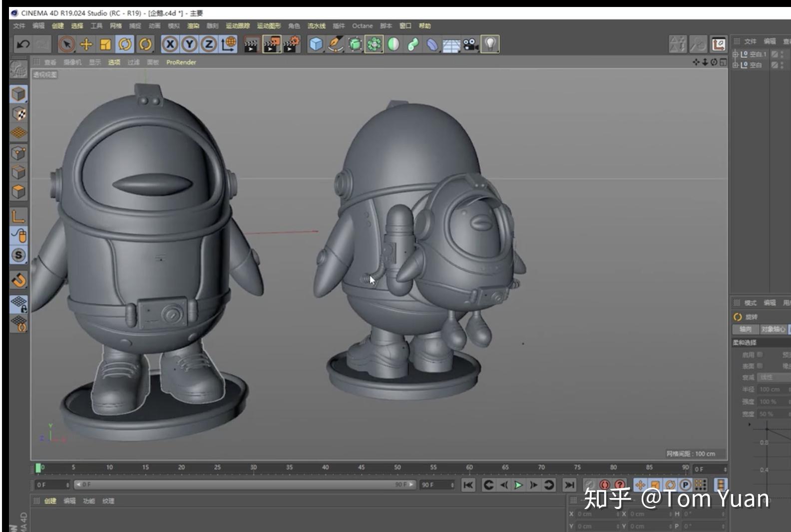Click the 对象轴心 tab button
The width and height of the screenshot is (791, 532).
pos(773,329)
